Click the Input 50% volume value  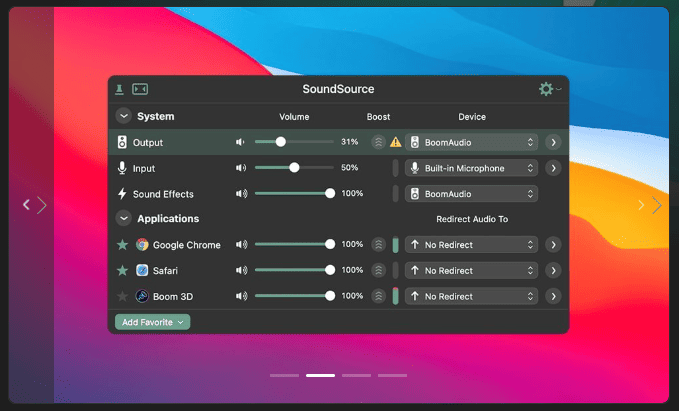[x=349, y=168]
